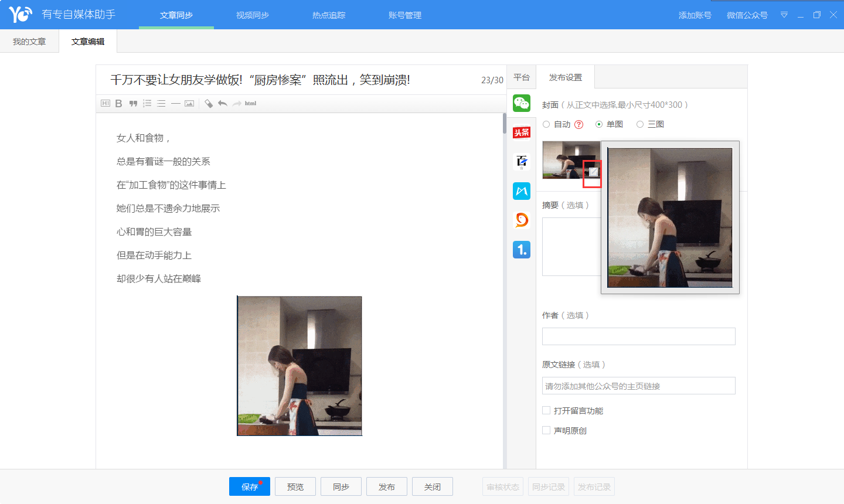Toggle bold text formatting
The height and width of the screenshot is (504, 844).
[118, 104]
